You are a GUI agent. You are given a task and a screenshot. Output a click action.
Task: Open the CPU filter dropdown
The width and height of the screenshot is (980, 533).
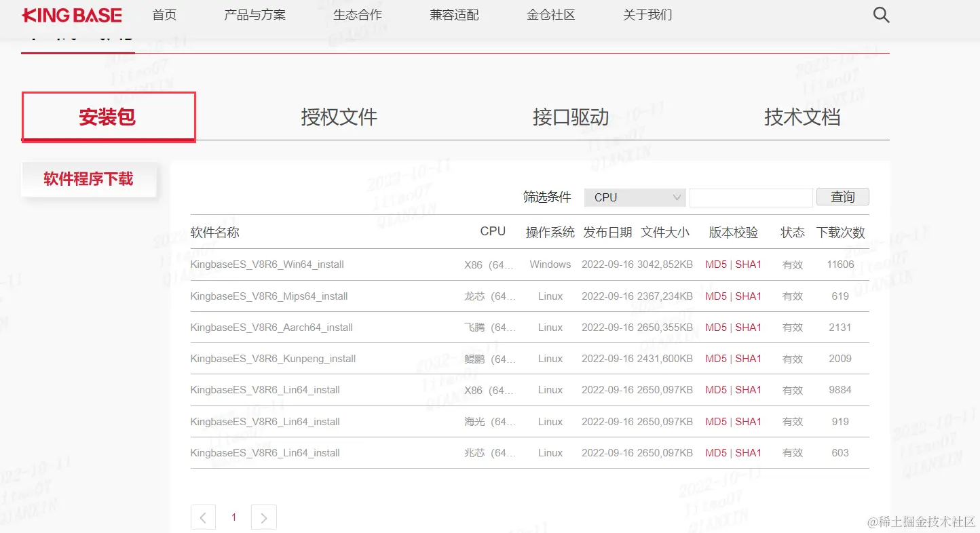pos(635,197)
